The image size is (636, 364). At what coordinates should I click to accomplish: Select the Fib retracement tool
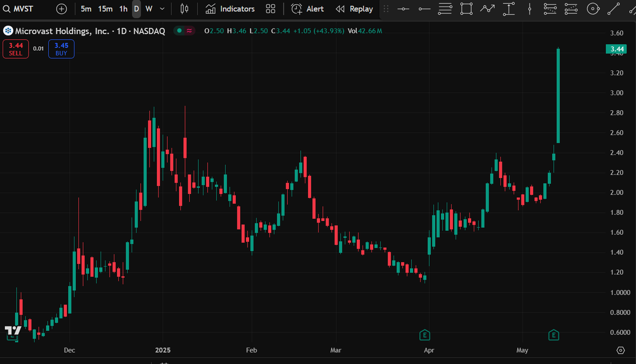446,9
